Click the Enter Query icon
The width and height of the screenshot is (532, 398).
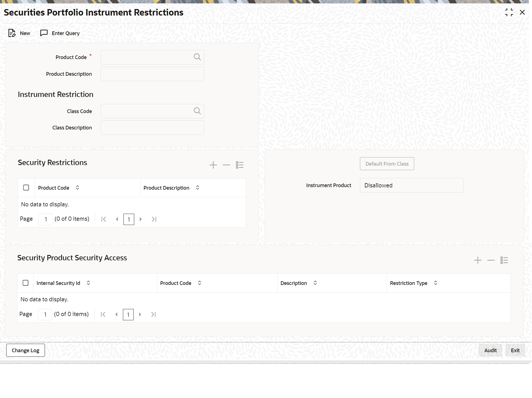coord(44,33)
